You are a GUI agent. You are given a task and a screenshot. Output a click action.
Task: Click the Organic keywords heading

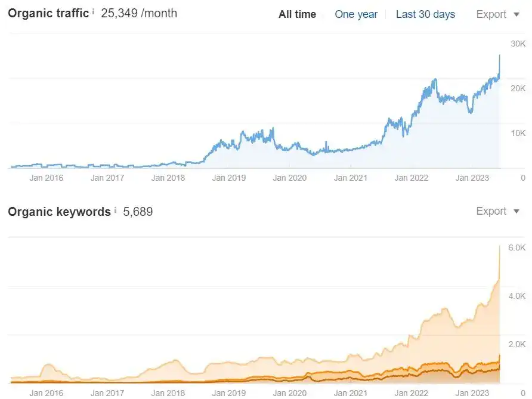[59, 211]
